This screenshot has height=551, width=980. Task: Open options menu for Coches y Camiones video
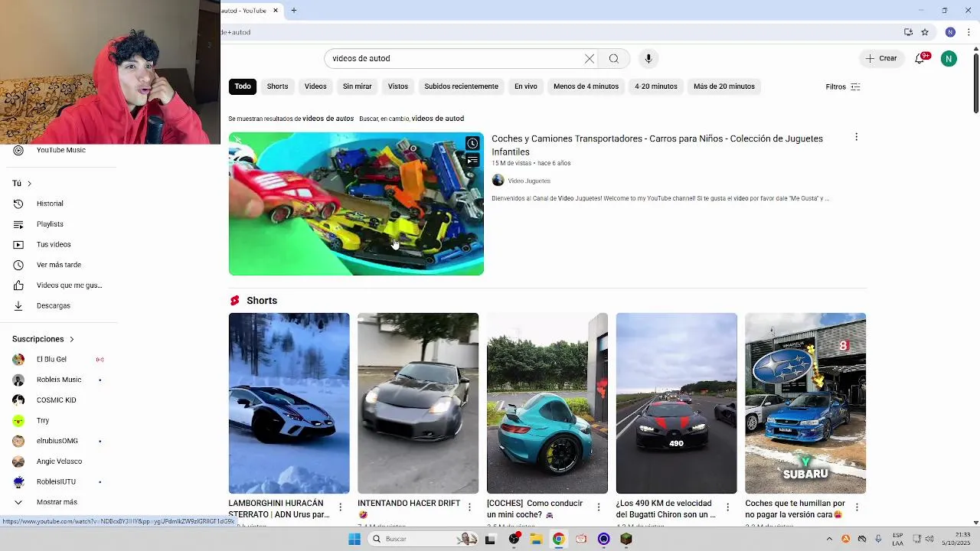click(856, 137)
